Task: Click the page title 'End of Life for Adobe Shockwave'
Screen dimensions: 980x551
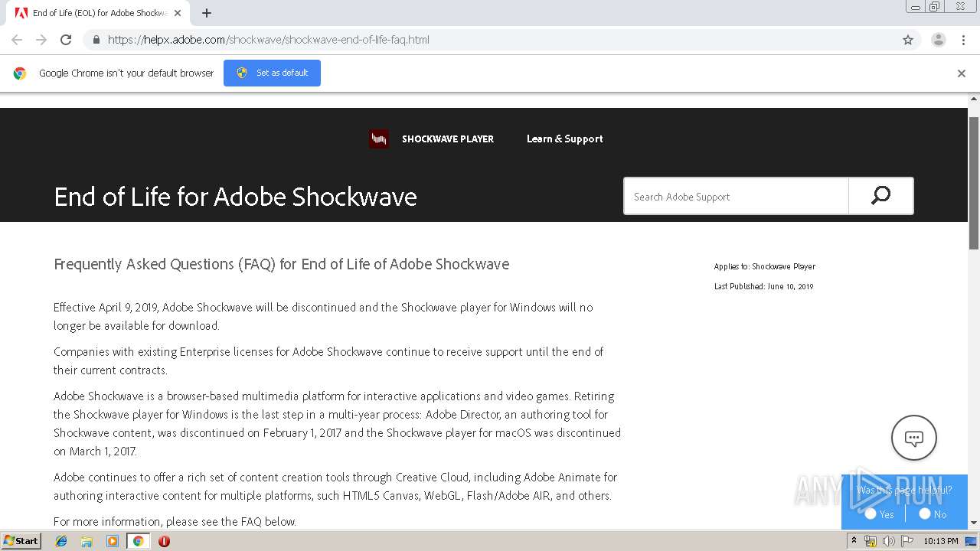Action: coord(236,197)
